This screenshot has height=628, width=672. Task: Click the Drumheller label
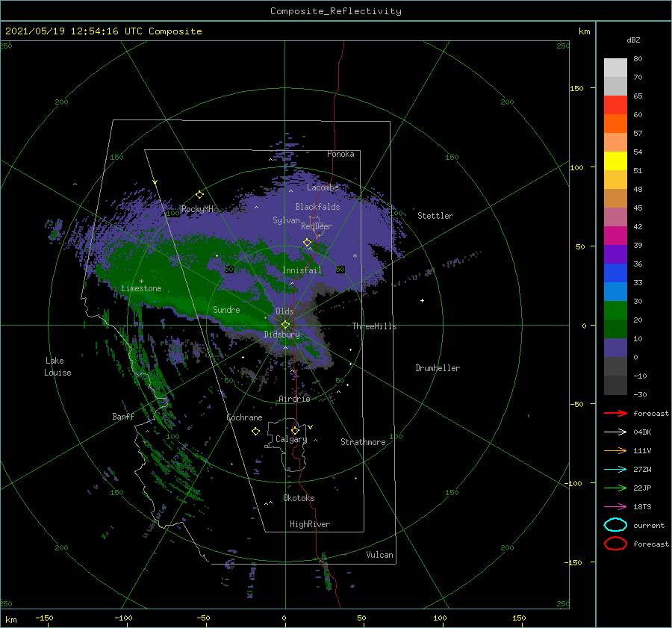click(x=438, y=368)
